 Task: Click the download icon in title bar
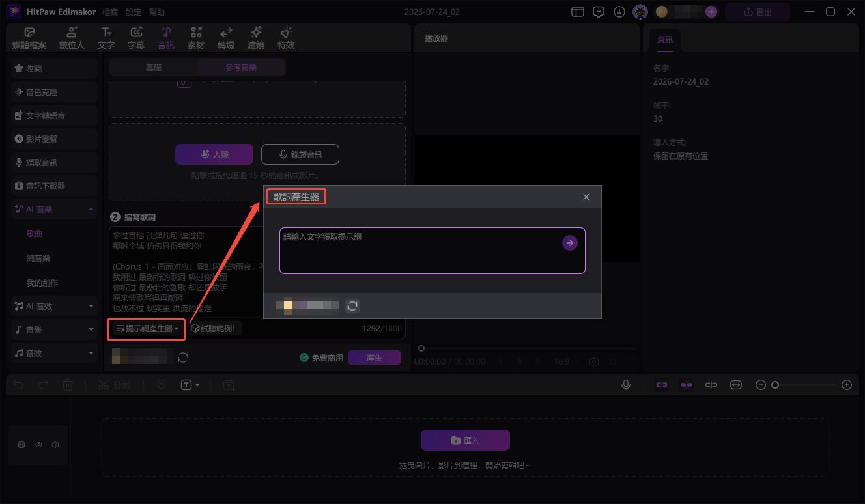point(619,12)
